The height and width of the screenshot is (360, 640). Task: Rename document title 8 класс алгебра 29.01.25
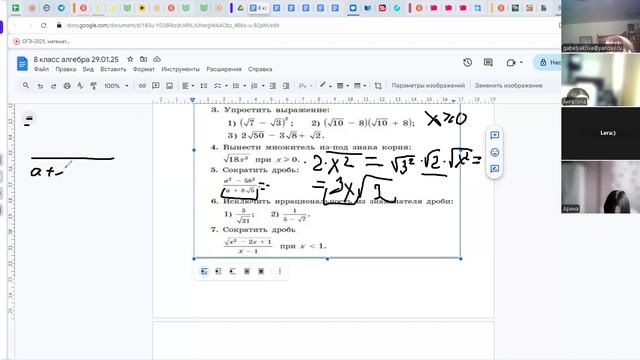[x=76, y=59]
